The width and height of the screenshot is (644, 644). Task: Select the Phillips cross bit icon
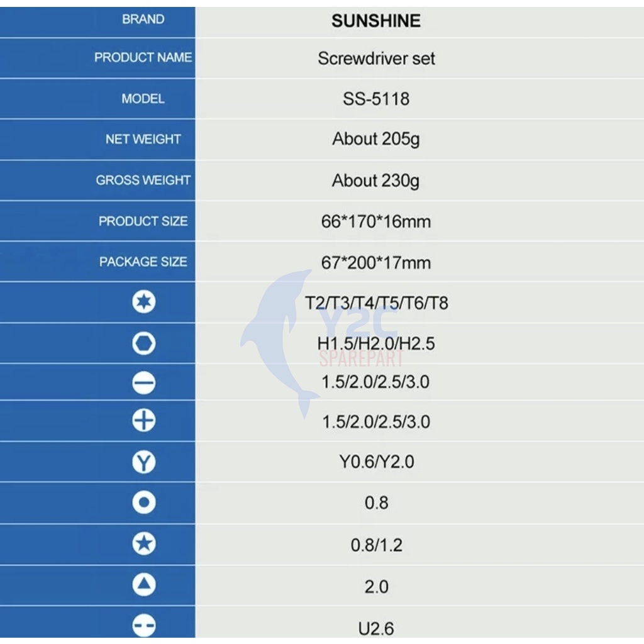tap(144, 421)
